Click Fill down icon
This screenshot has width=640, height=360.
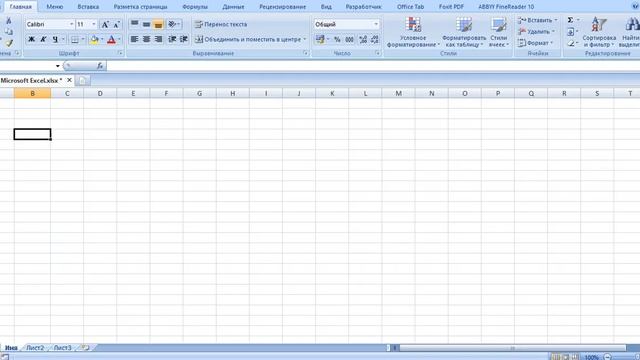coord(571,31)
